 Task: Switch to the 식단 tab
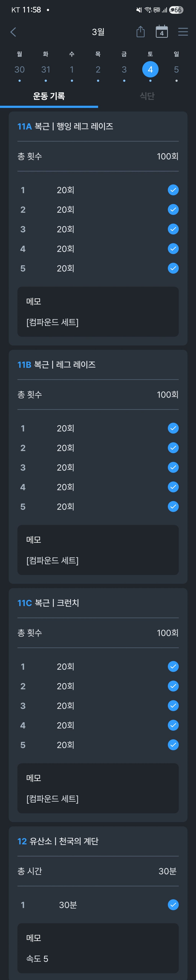(147, 96)
